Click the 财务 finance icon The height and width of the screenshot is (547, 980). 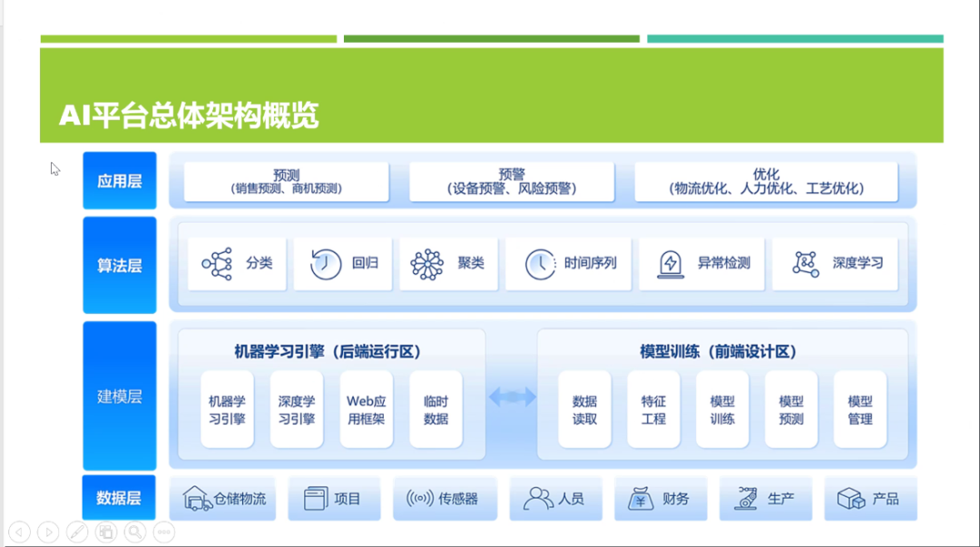point(641,498)
